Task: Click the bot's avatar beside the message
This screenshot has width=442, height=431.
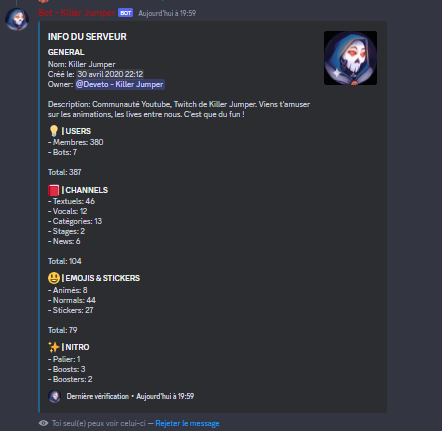Action: click(x=17, y=20)
